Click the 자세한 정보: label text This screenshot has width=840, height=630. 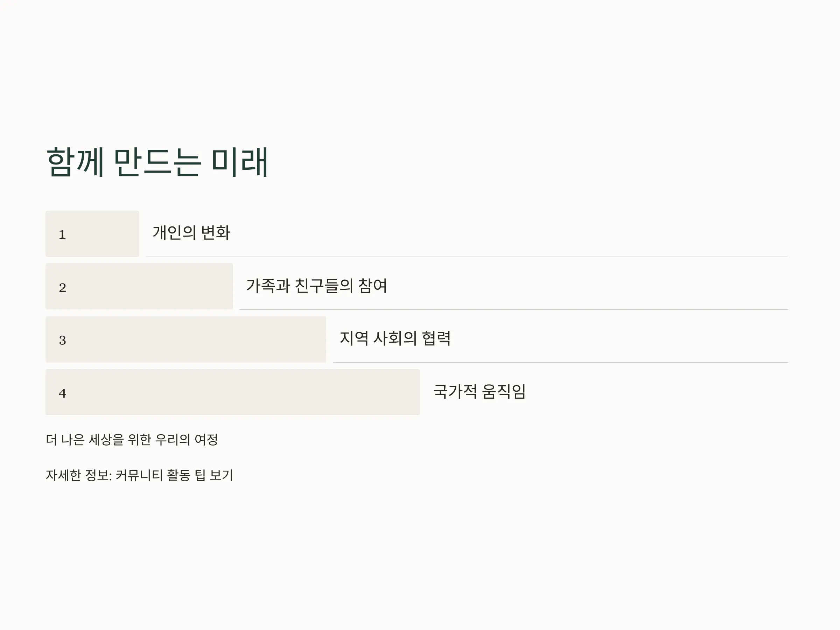pyautogui.click(x=79, y=475)
